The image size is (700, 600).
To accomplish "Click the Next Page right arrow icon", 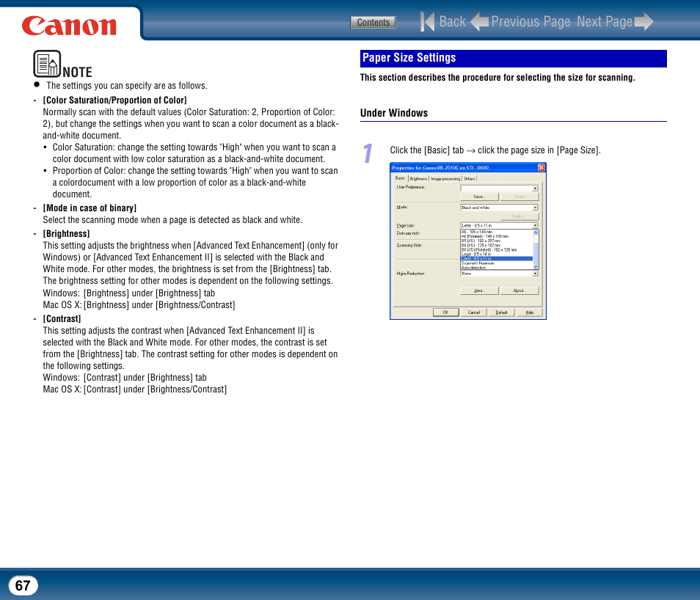I will pos(644,21).
